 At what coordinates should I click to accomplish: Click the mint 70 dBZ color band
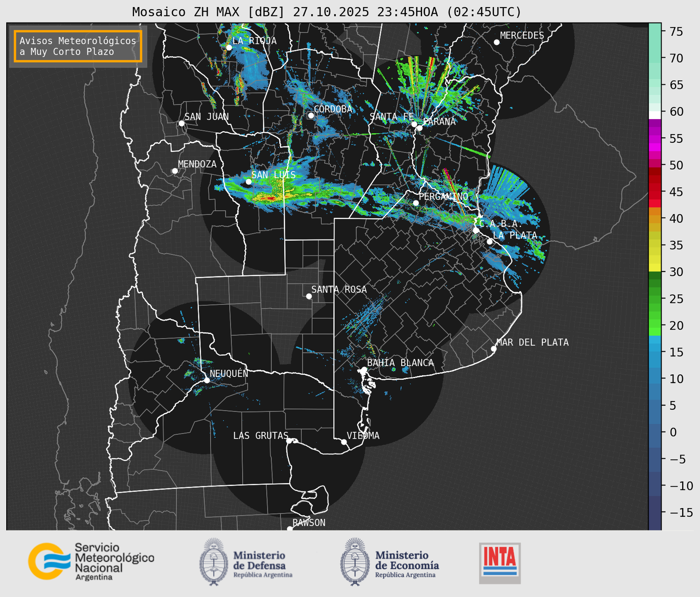(x=655, y=58)
